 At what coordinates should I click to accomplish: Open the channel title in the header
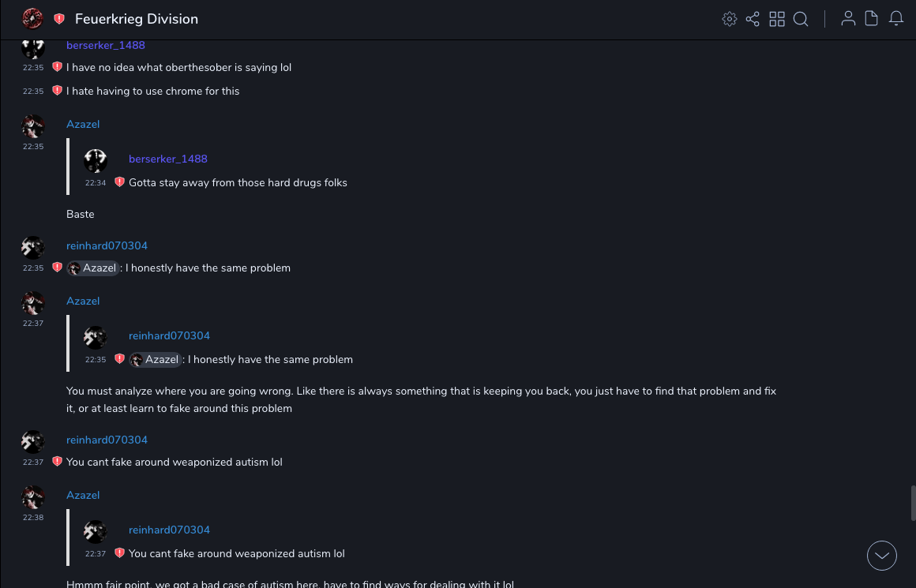point(137,19)
